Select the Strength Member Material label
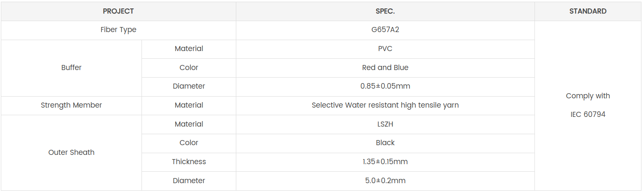644x192 pixels. coord(189,105)
